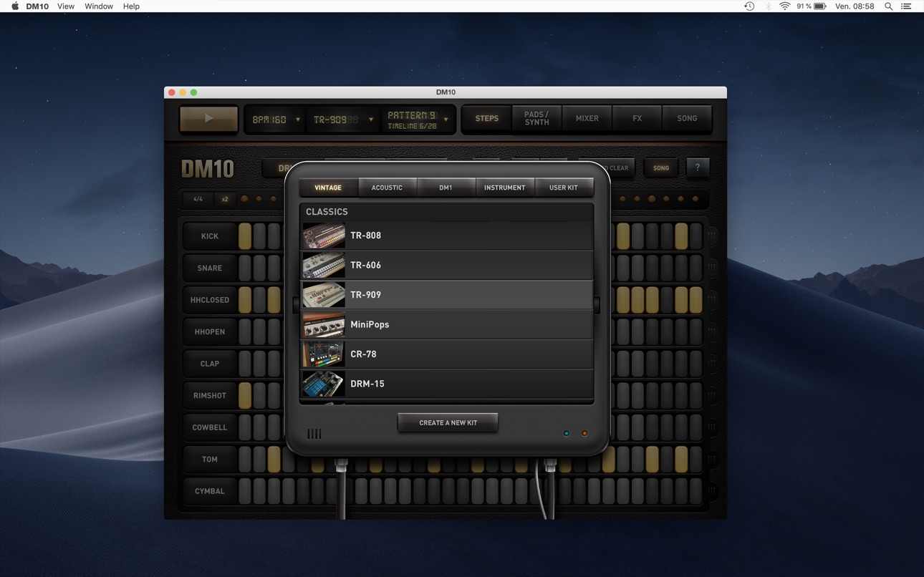Open the View menu

click(x=65, y=6)
